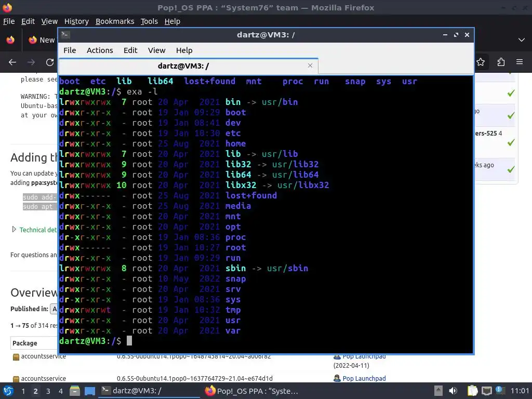
Task: Click 'exa -l' command text
Action: click(142, 91)
